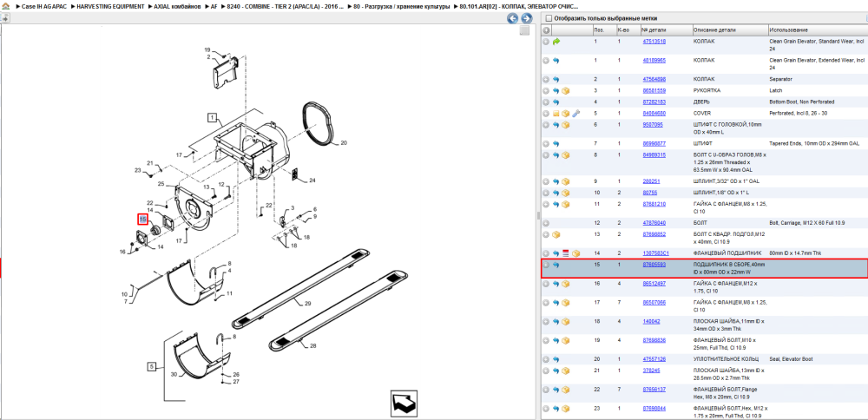Click the wrench icon in COVER row
The width and height of the screenshot is (868, 420).
coord(575,114)
